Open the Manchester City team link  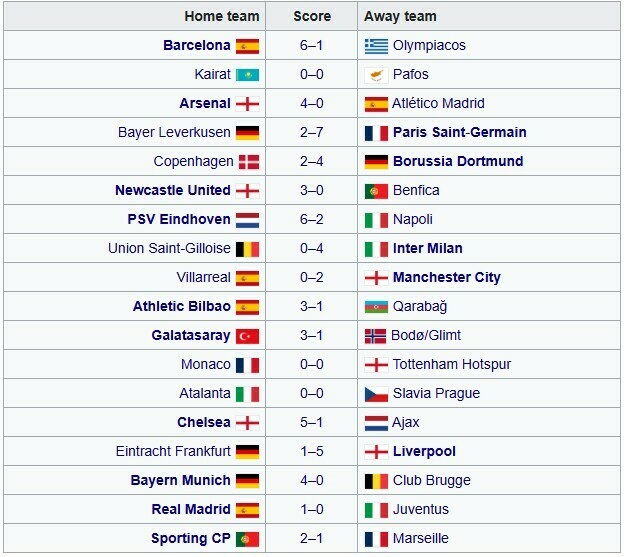(447, 278)
